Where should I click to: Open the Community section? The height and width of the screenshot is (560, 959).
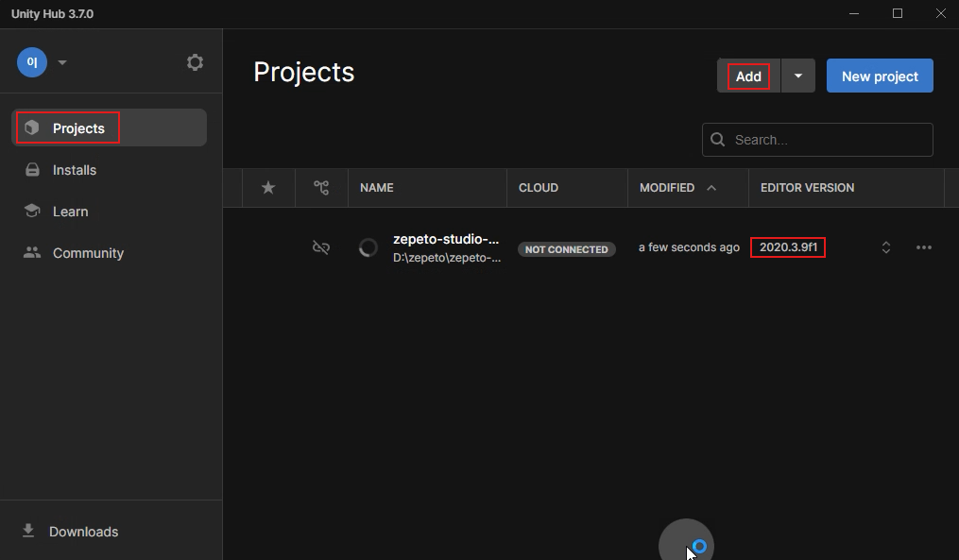[109, 253]
